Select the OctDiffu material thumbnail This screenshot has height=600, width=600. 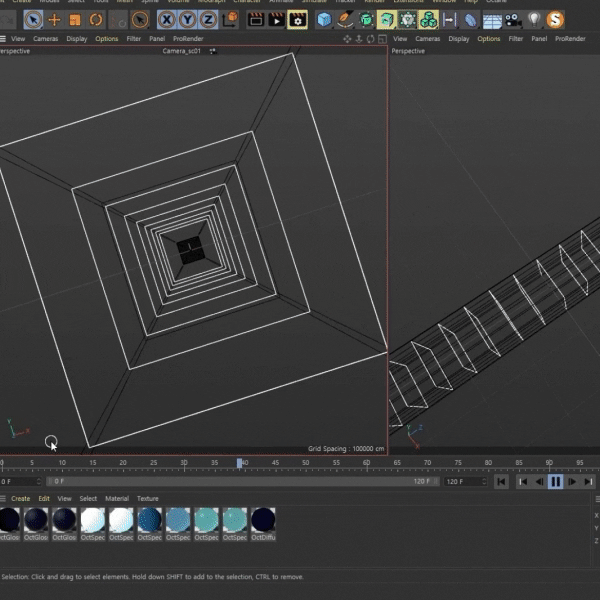coord(263,524)
